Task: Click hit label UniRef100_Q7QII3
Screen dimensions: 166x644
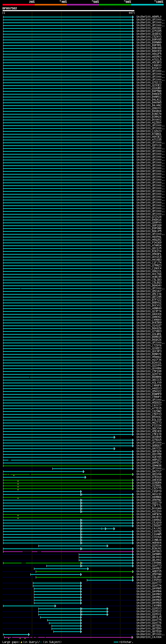Action: pos(149,83)
